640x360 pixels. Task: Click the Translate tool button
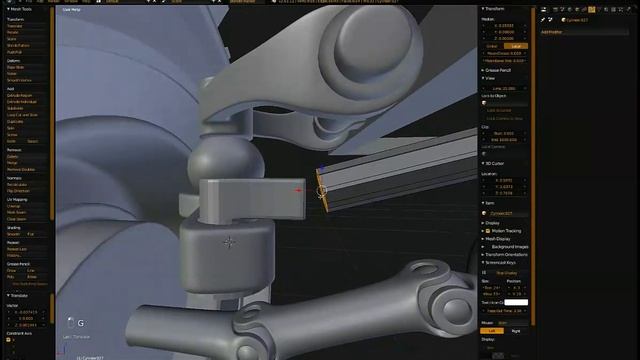click(x=27, y=26)
